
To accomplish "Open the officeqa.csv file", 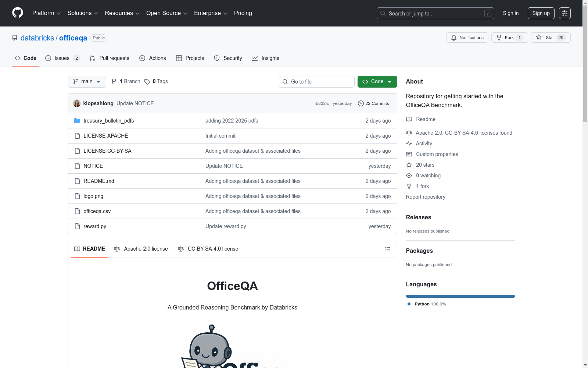I will click(x=97, y=211).
